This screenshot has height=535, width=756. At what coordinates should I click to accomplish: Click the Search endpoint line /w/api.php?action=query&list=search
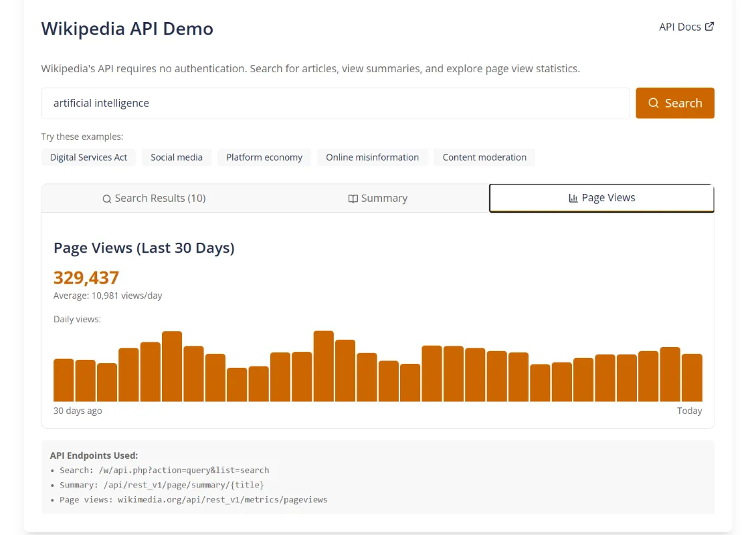point(165,470)
